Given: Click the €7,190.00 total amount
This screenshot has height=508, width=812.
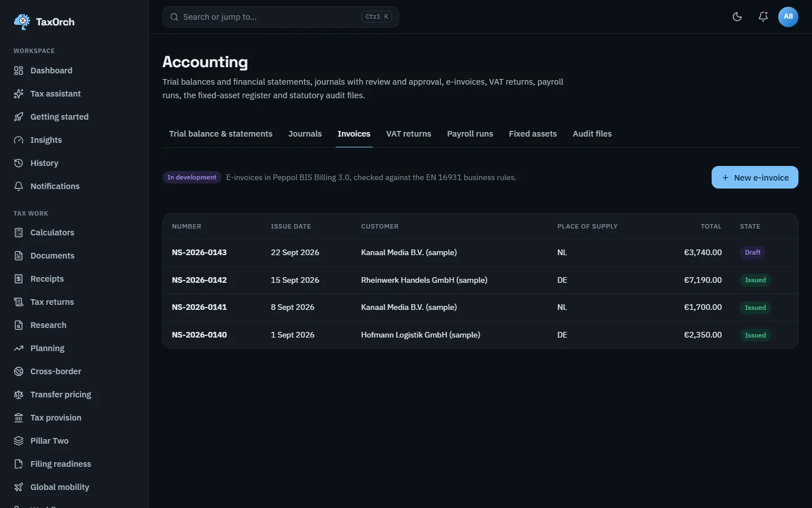Looking at the screenshot, I should click(x=703, y=280).
